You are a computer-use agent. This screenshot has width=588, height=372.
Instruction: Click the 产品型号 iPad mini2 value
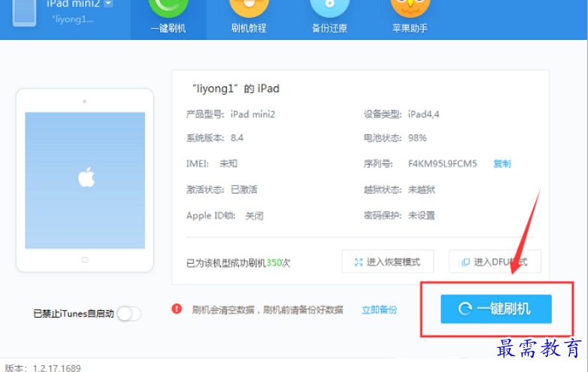tap(253, 114)
